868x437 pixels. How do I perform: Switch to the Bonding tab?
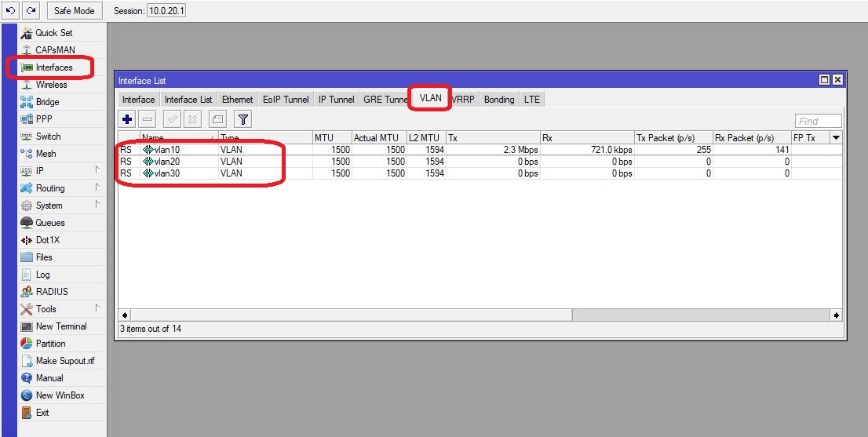(498, 100)
